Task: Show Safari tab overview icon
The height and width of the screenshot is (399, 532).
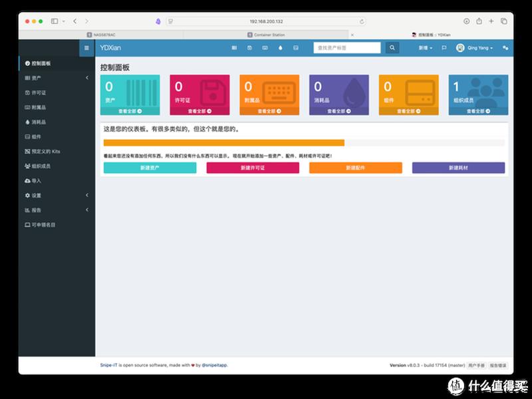Action: click(x=504, y=21)
